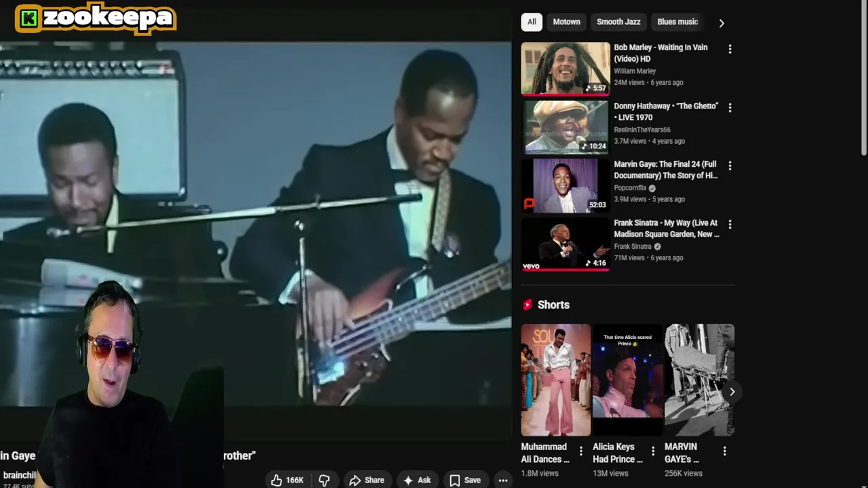Image resolution: width=868 pixels, height=488 pixels.
Task: Click the 13M views text on Alicia Keys short
Action: tap(610, 473)
